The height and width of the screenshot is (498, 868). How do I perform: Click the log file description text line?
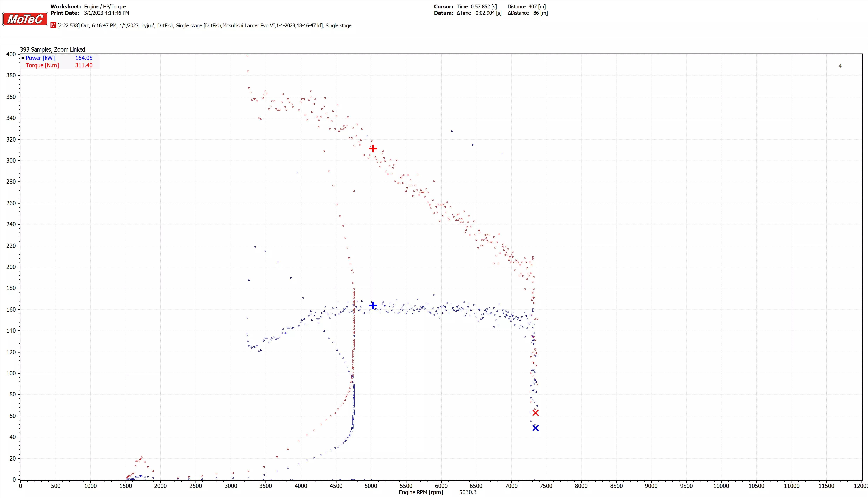(x=204, y=26)
